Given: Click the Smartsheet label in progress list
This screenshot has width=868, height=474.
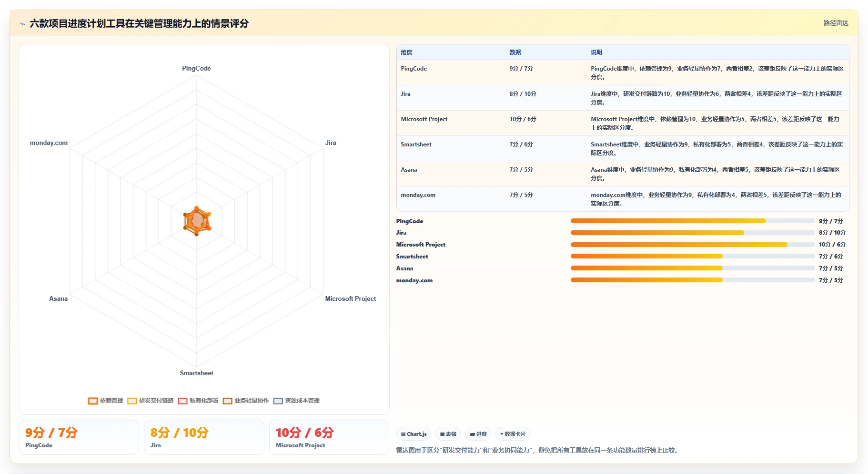Looking at the screenshot, I should [412, 257].
